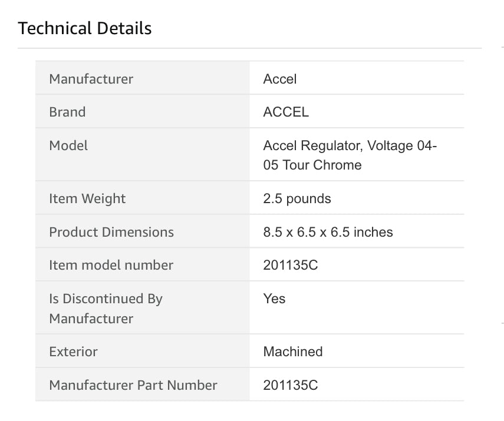Screen dimensions: 504x421
Task: Click the Exterior row label
Action: point(74,352)
